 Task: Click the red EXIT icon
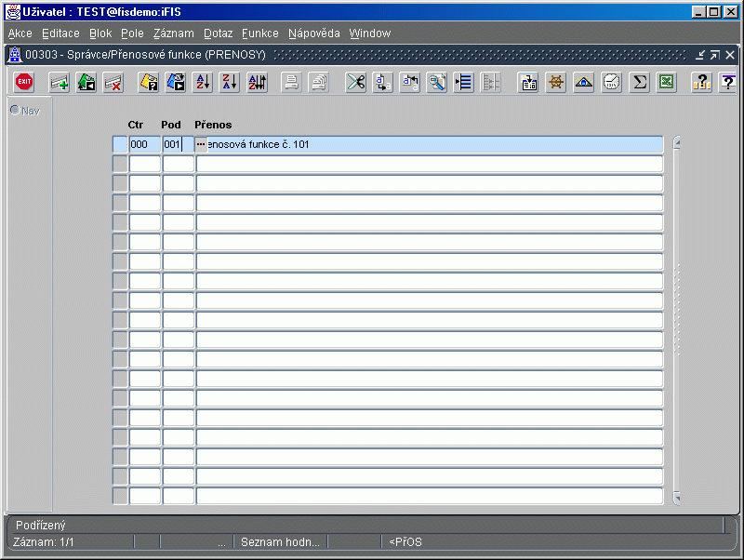click(24, 82)
